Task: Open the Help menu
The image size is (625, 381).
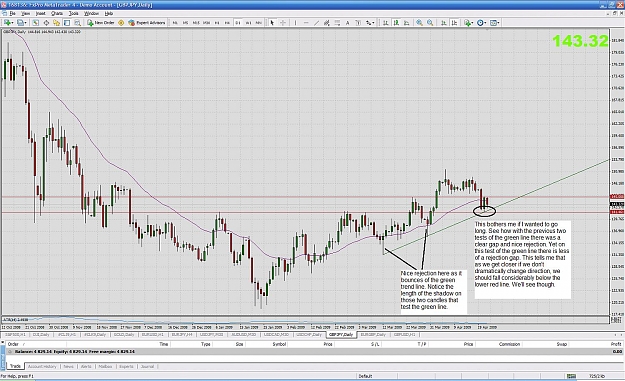Action: (109, 13)
